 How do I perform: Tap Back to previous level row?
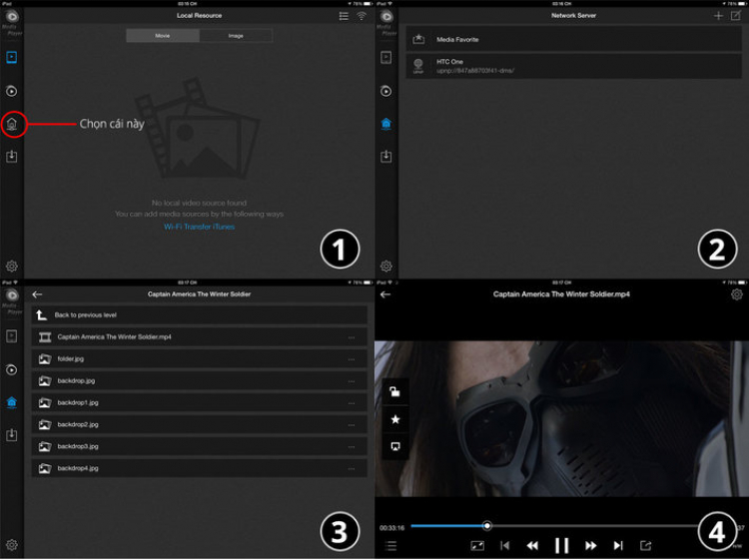coord(199,315)
